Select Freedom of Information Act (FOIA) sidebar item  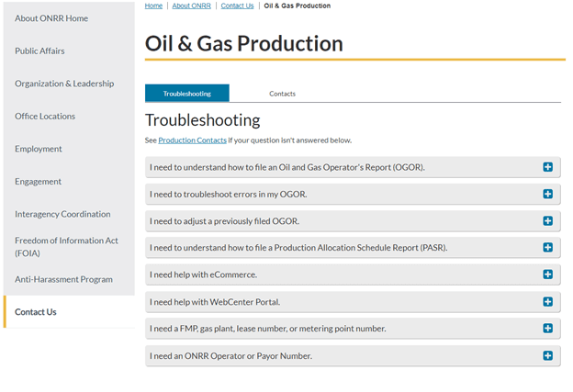[x=66, y=246]
